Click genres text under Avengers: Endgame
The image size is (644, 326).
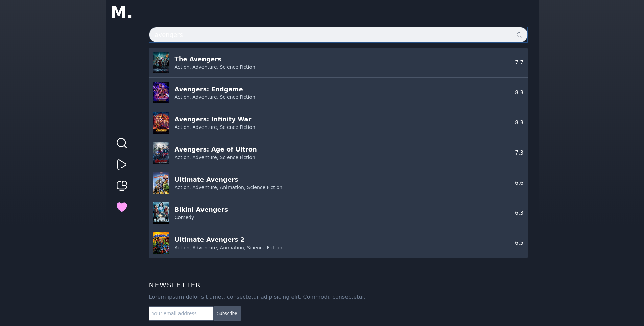coord(215,97)
